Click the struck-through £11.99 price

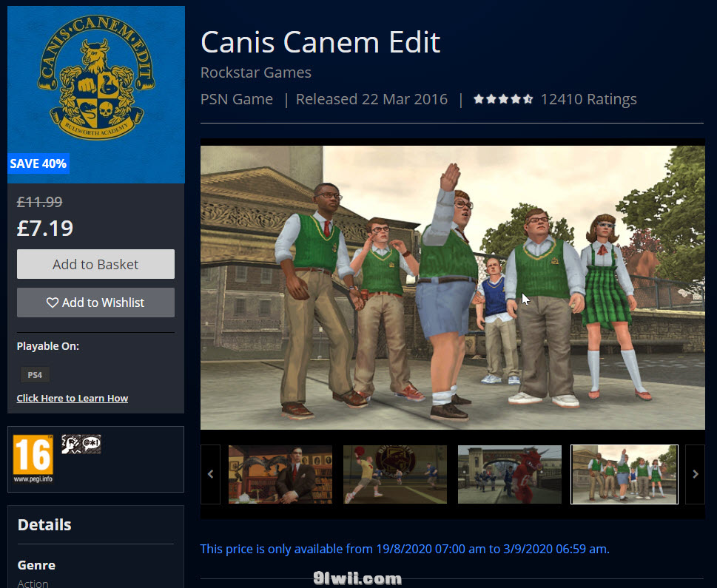(x=39, y=202)
